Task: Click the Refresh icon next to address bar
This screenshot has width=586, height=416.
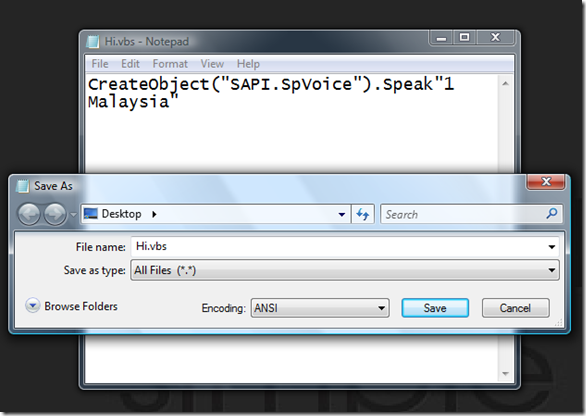Action: (x=363, y=214)
